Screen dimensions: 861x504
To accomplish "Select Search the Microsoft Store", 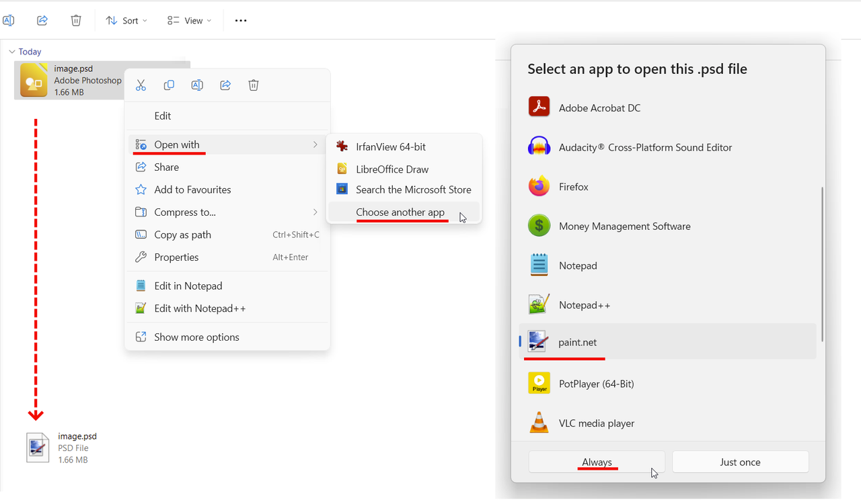I will (404, 190).
